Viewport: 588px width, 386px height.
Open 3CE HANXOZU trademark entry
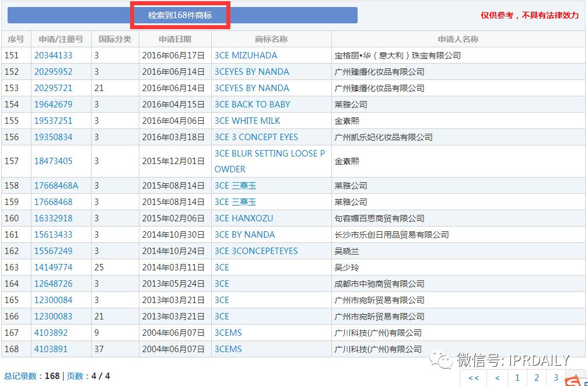[x=243, y=218]
